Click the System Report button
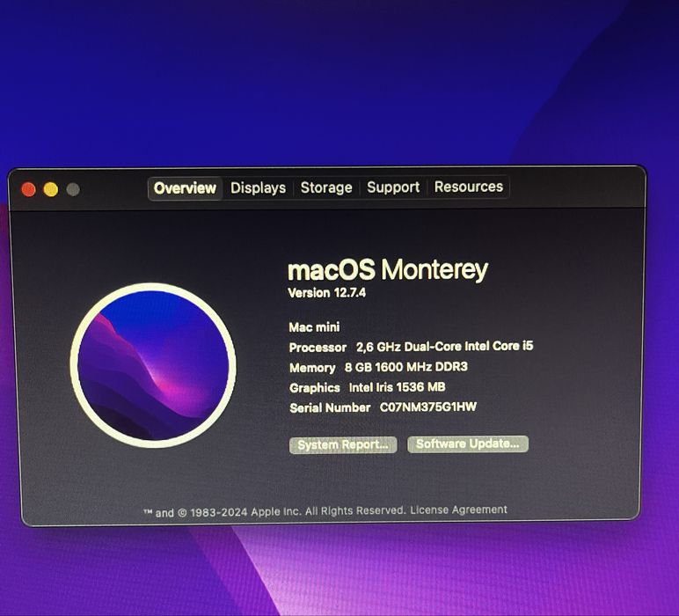Image resolution: width=679 pixels, height=616 pixels. (x=343, y=445)
